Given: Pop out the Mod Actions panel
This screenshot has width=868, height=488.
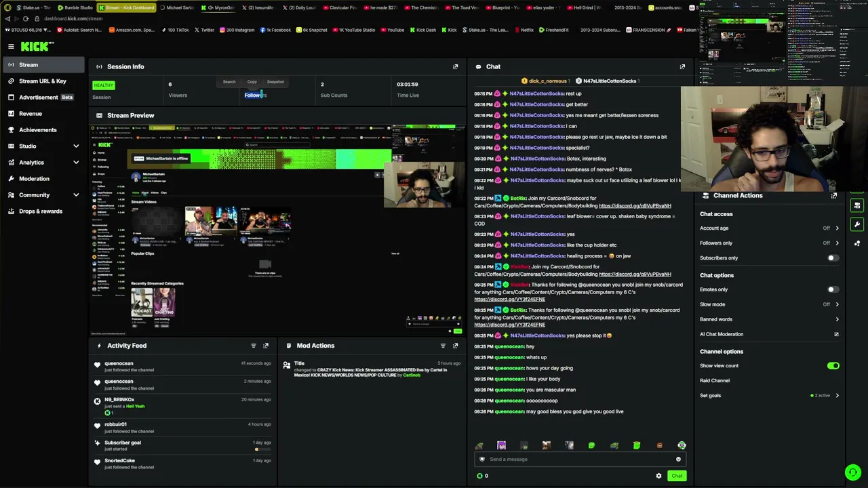Looking at the screenshot, I should 455,346.
